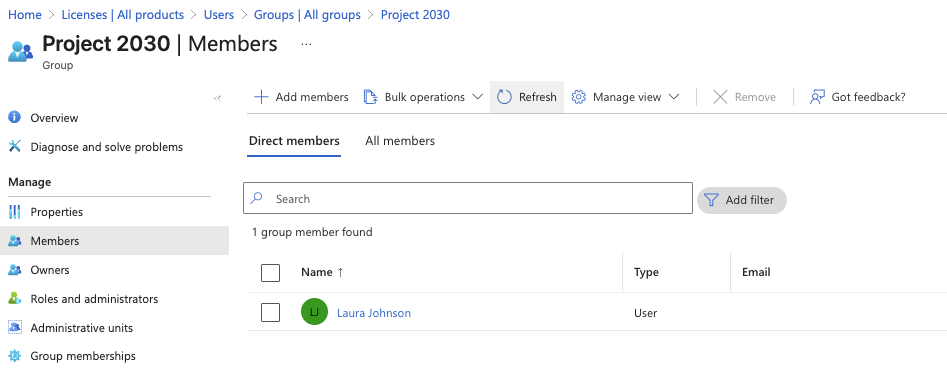Screen dimensions: 947x372
Task: Click Add members button
Action: pos(301,97)
